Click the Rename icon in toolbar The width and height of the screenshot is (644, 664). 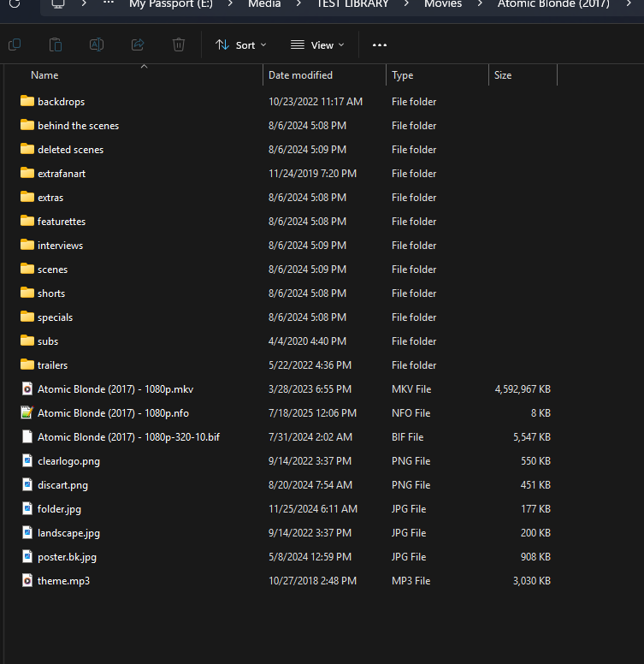click(x=97, y=44)
